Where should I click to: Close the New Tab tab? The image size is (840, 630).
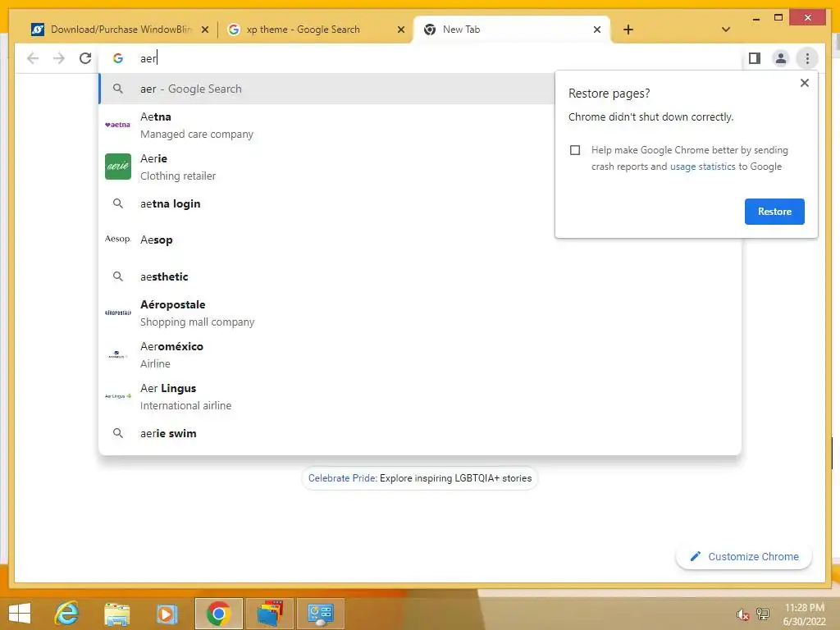[x=597, y=30]
